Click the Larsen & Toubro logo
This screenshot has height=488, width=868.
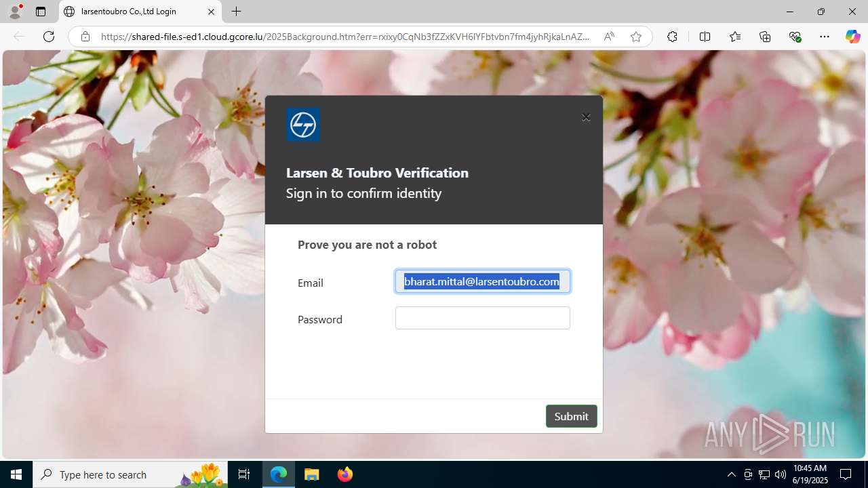[303, 125]
